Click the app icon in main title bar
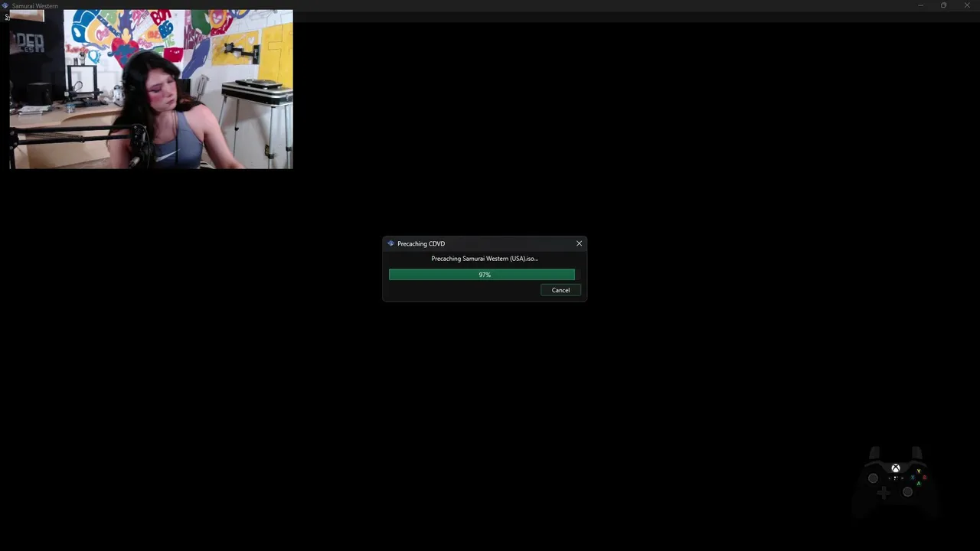Image resolution: width=980 pixels, height=551 pixels. point(5,5)
